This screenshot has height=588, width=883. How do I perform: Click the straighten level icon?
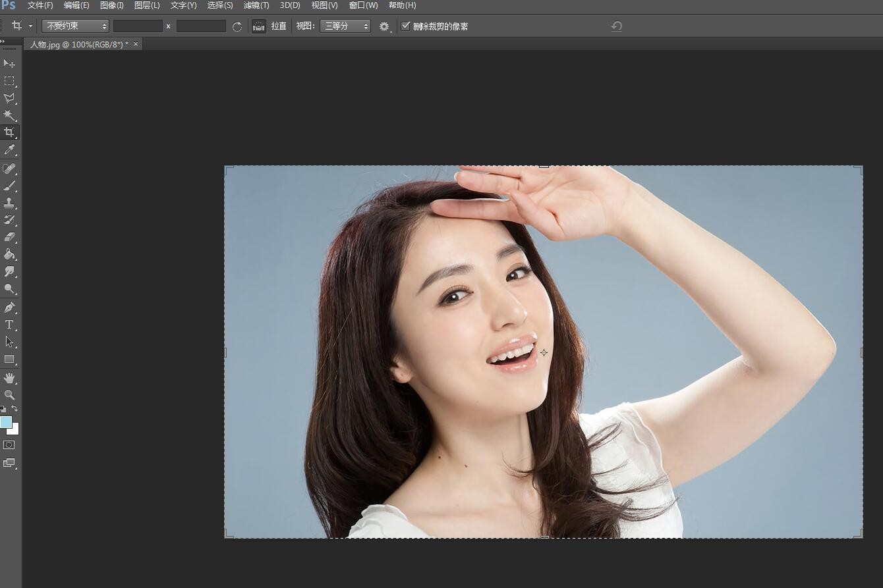[x=259, y=26]
